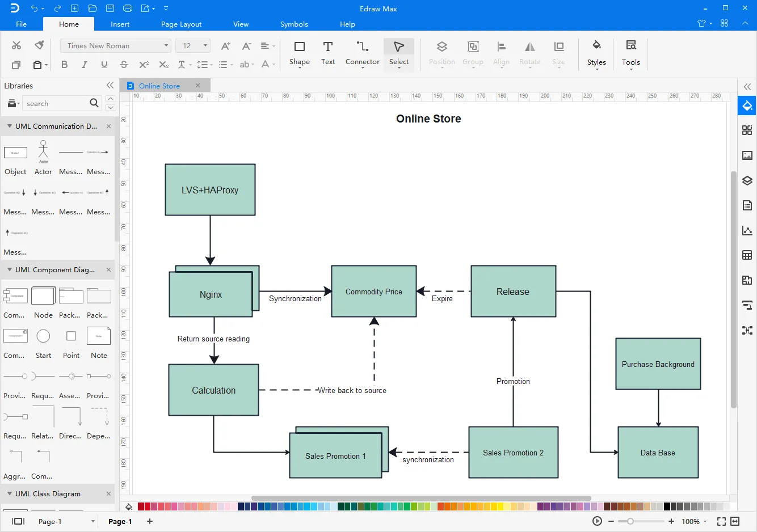Click the Cut scissors icon
Viewport: 757px width, 532px height.
16,45
